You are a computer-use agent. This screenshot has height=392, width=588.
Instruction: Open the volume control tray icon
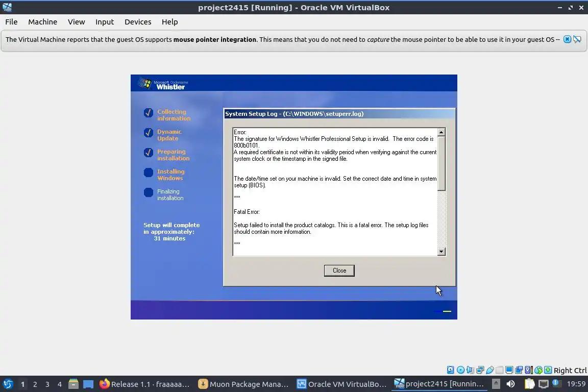[x=510, y=384]
